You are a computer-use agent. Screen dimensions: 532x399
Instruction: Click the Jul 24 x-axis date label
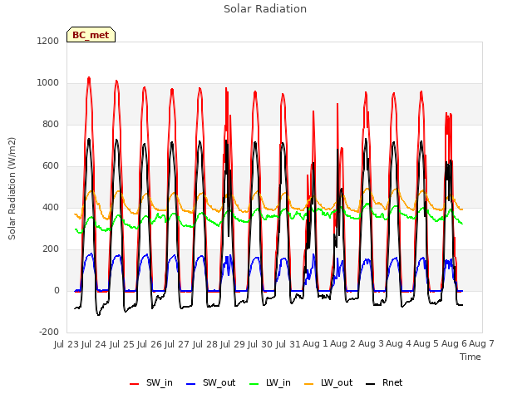point(94,344)
